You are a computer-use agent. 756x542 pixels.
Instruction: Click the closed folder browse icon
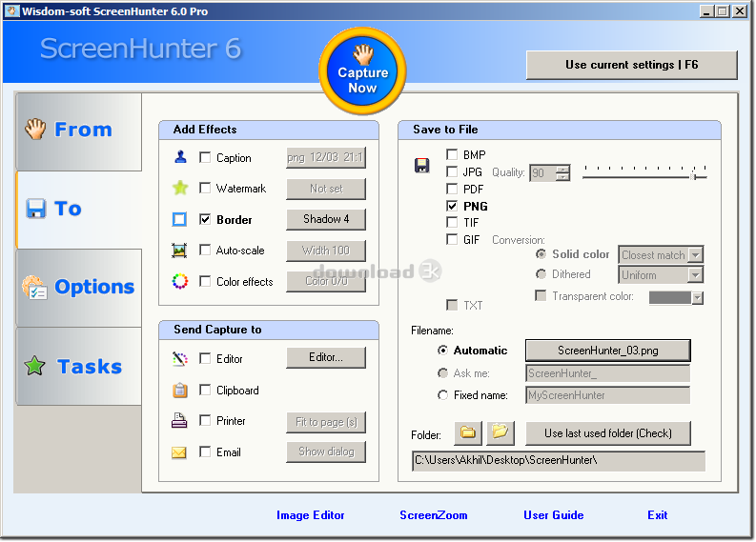tap(468, 432)
